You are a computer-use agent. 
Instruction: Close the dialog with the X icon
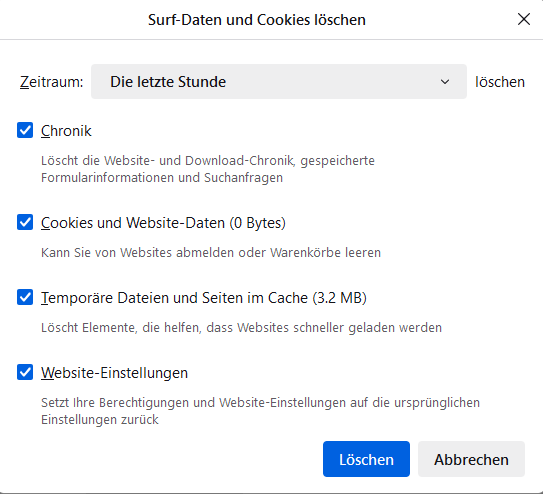(524, 19)
